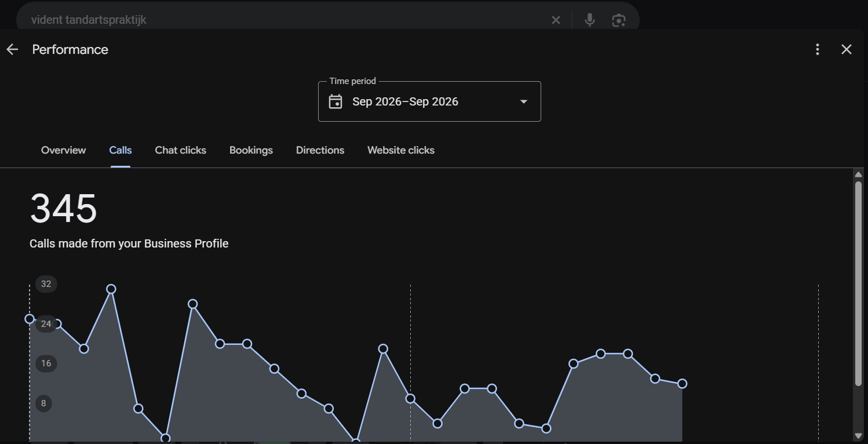Click the Performance panel title
868x444 pixels.
coord(70,50)
